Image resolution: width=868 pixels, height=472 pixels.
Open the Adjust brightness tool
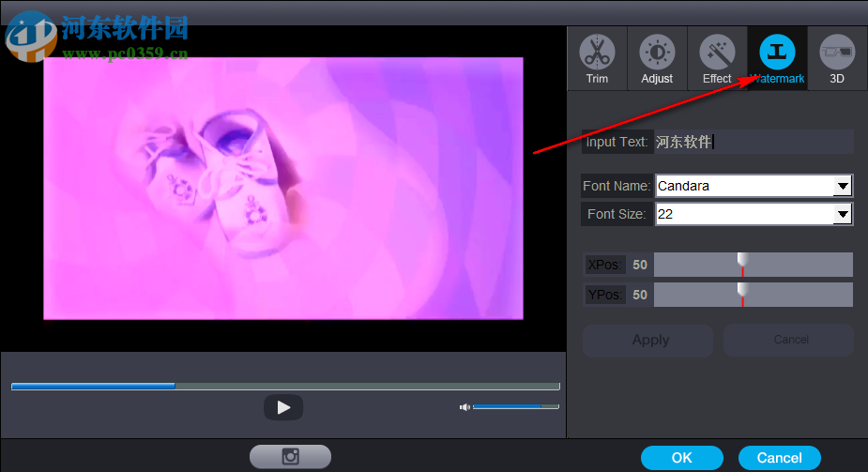tap(657, 58)
